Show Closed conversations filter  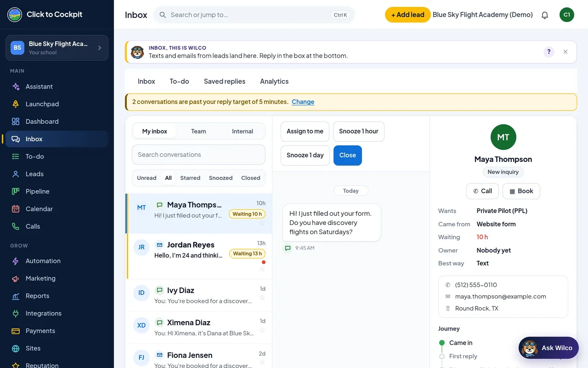[251, 178]
